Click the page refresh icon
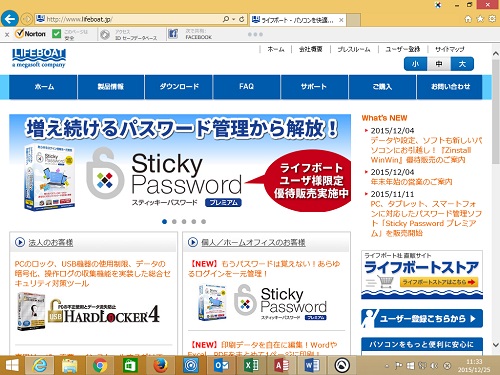Screen dimensions: 500x375 tap(242, 19)
